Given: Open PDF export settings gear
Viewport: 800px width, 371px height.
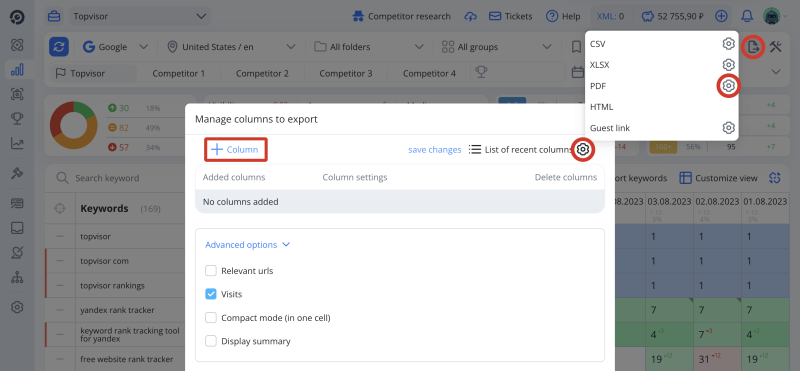Looking at the screenshot, I should pos(729,86).
